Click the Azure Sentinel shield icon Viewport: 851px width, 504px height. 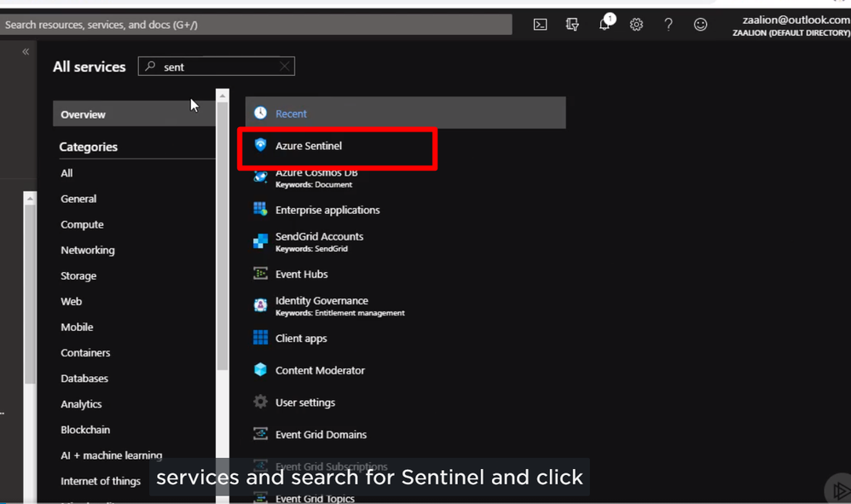261,145
